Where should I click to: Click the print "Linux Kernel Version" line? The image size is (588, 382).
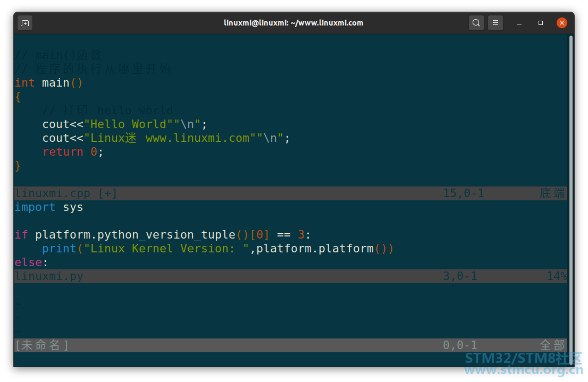pyautogui.click(x=218, y=249)
